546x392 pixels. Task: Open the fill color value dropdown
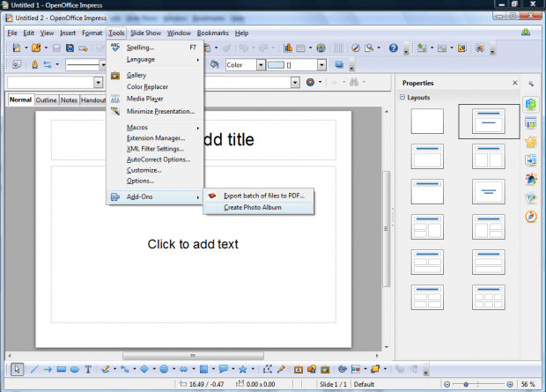321,65
